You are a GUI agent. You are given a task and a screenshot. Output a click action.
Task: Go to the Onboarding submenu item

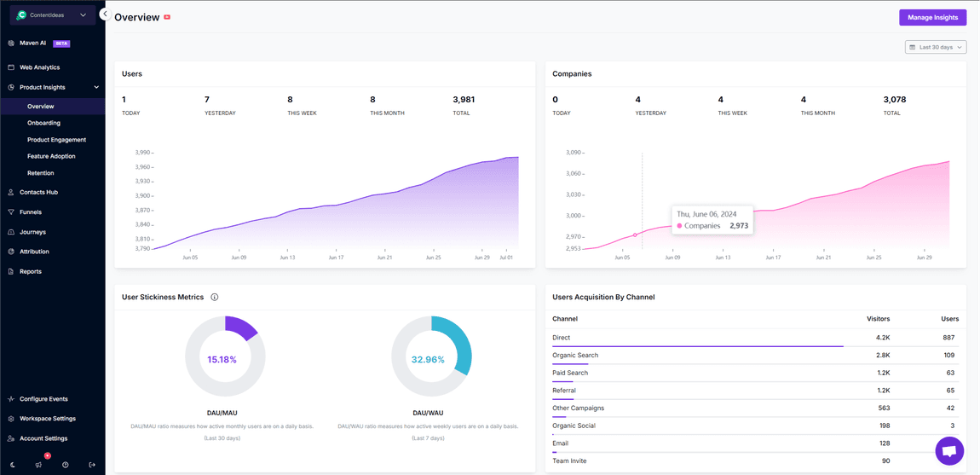[x=43, y=123]
